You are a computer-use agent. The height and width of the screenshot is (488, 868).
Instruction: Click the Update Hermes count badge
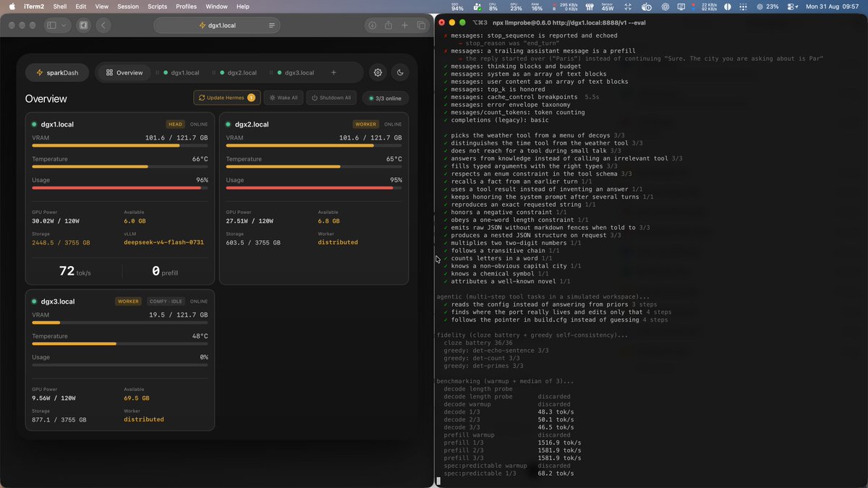251,98
